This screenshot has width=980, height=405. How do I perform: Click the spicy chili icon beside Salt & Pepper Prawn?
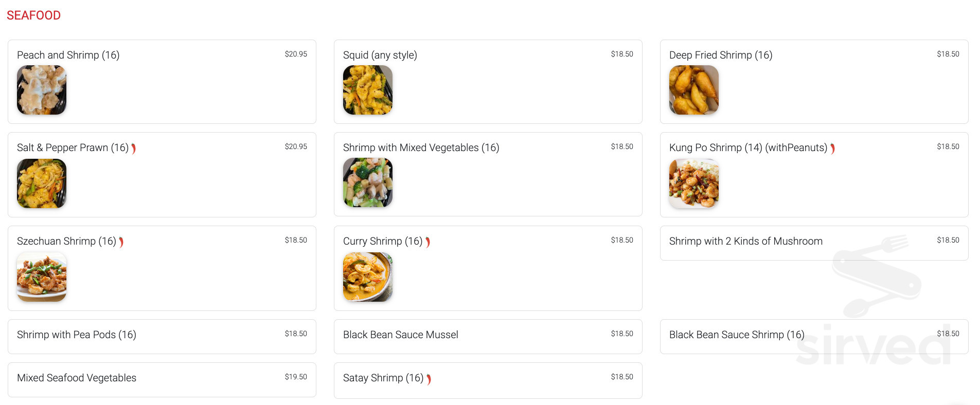click(134, 149)
